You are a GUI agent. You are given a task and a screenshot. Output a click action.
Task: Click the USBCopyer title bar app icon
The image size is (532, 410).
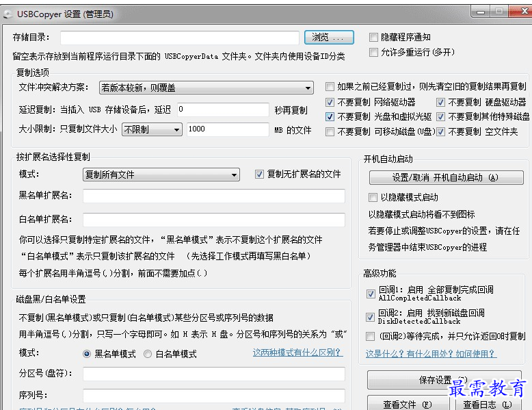[8, 14]
